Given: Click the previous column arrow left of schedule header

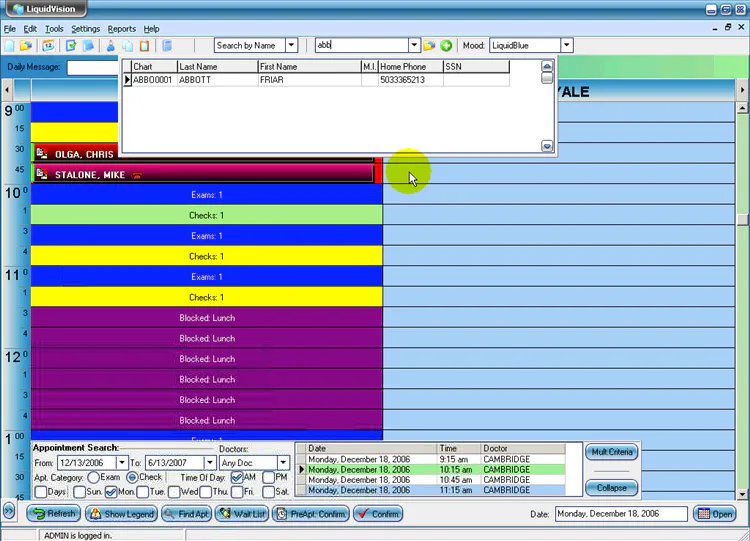Looking at the screenshot, I should coord(7,90).
